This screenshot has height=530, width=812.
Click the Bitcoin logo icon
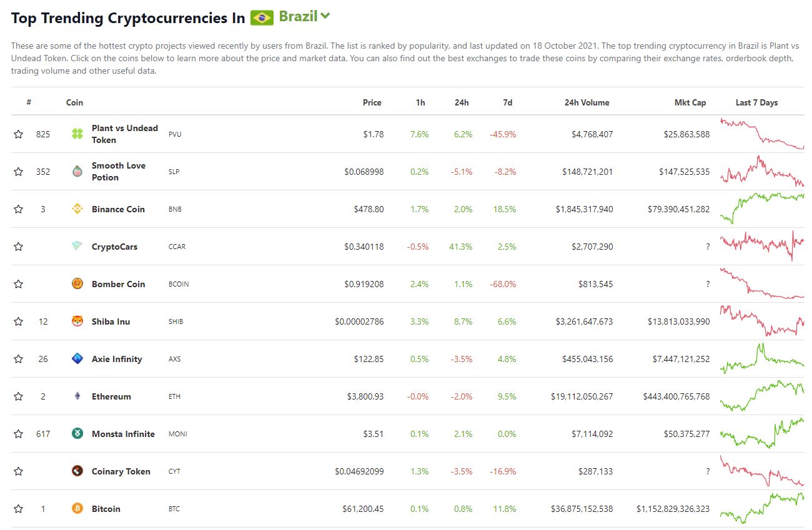pyautogui.click(x=77, y=508)
